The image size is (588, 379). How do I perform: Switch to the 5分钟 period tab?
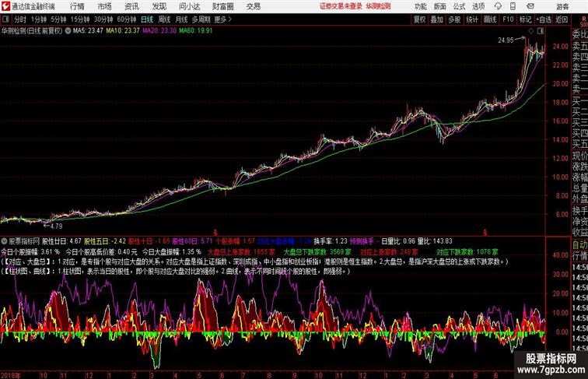(x=58, y=19)
